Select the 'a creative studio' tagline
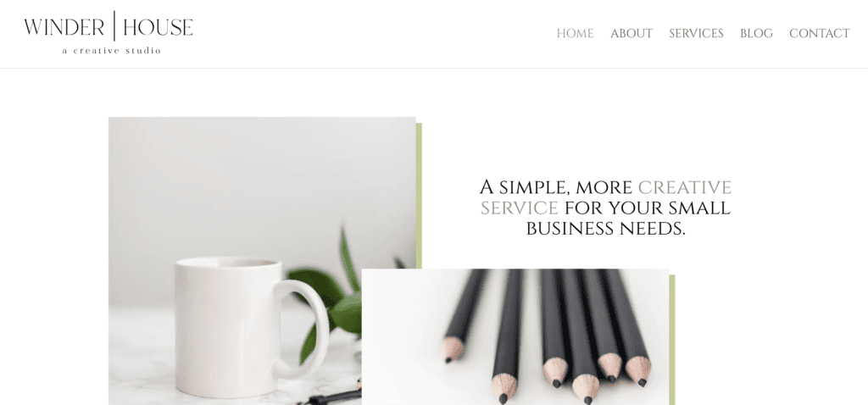Viewport: 868px width, 405px height. click(x=111, y=51)
